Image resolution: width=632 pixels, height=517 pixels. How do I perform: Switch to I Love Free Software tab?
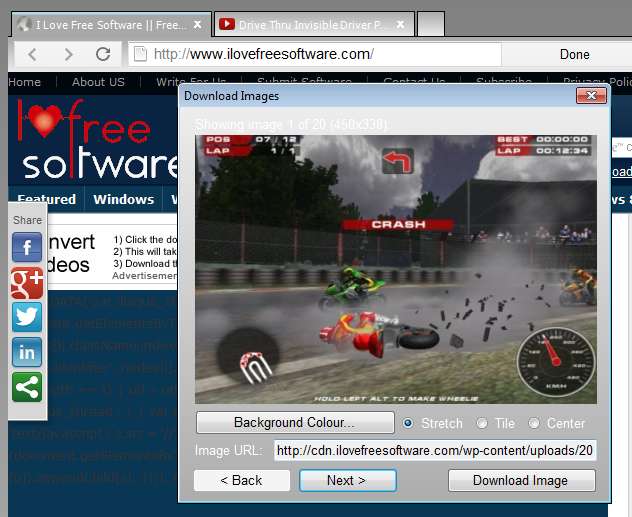111,25
